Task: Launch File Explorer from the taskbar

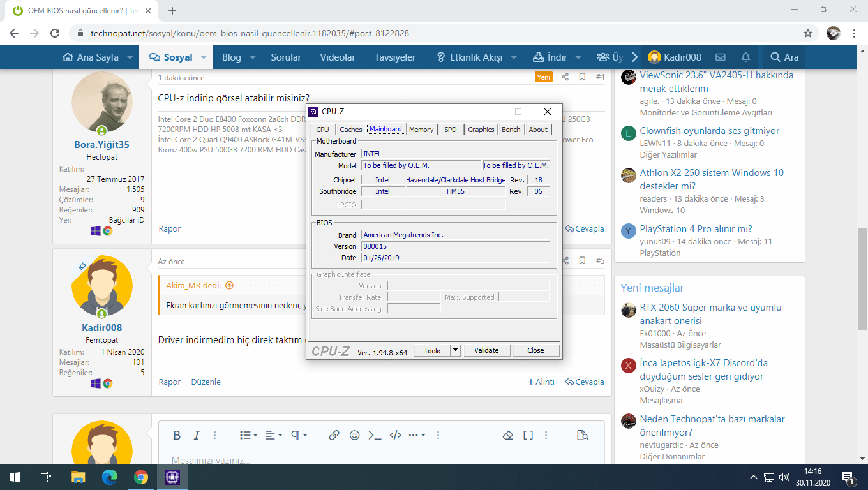Action: (78, 477)
